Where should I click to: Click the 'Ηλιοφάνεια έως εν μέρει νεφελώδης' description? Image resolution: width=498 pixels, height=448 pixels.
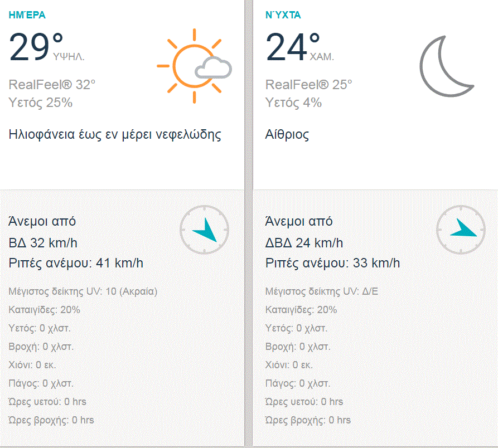pyautogui.click(x=115, y=134)
